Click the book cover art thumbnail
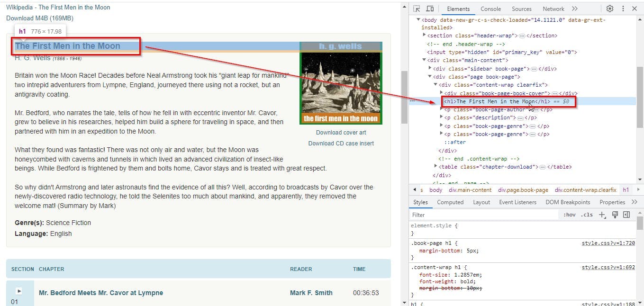This screenshot has height=306, width=644. click(341, 83)
